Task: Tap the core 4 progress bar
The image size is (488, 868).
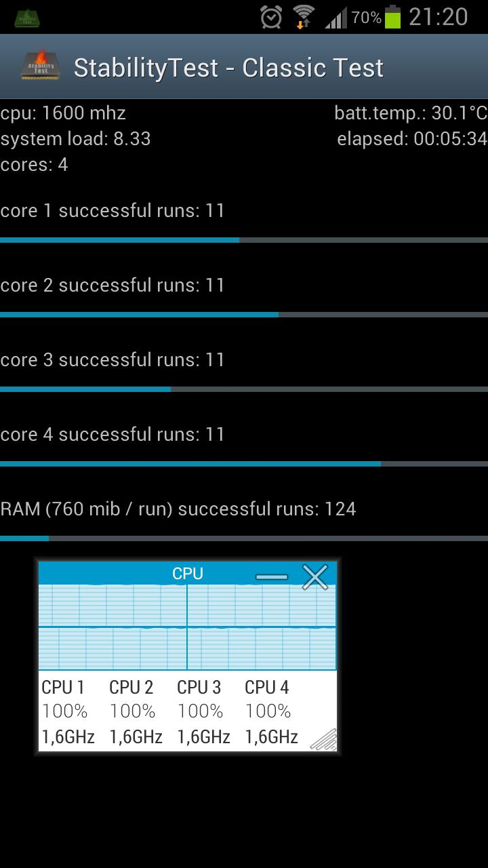Action: click(244, 464)
